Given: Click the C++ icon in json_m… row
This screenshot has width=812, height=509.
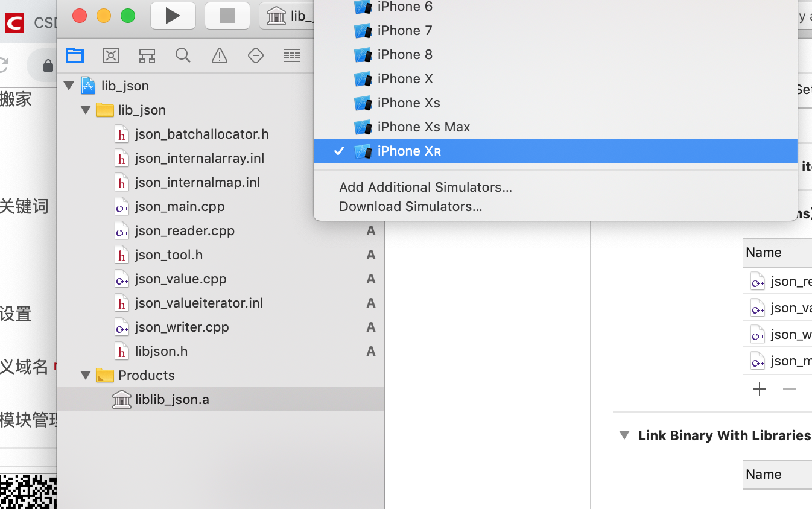Looking at the screenshot, I should (758, 361).
